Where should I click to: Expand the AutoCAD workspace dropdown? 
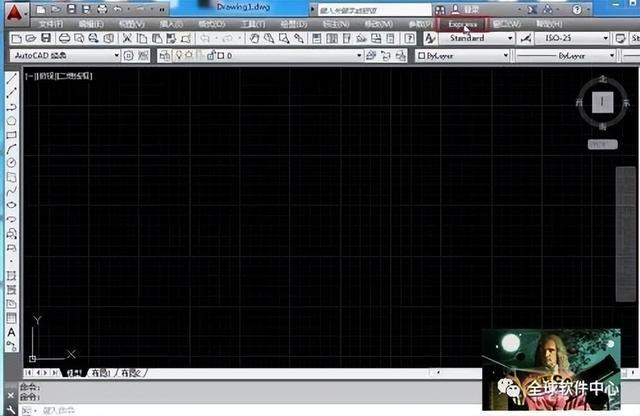(116, 56)
